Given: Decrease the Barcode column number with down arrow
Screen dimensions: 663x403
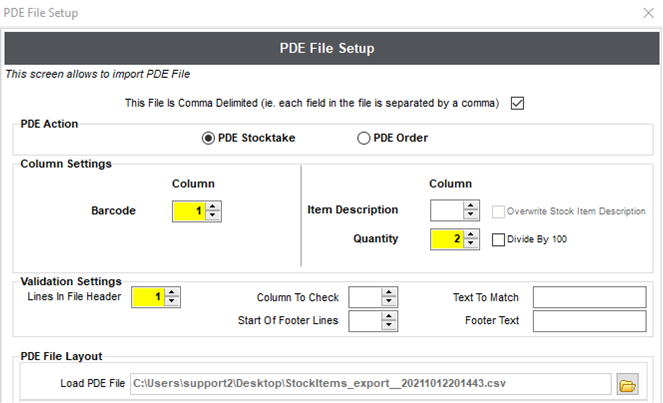Looking at the screenshot, I should point(213,216).
